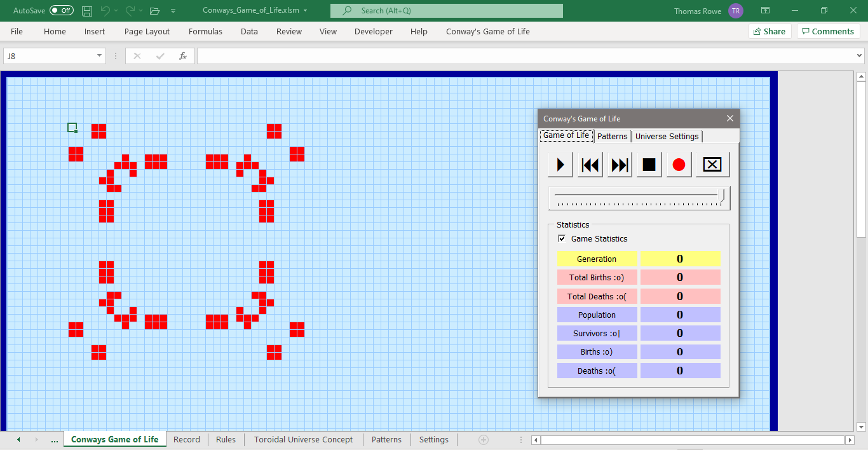
Task: Select the Patterns sheet tab
Action: click(386, 439)
